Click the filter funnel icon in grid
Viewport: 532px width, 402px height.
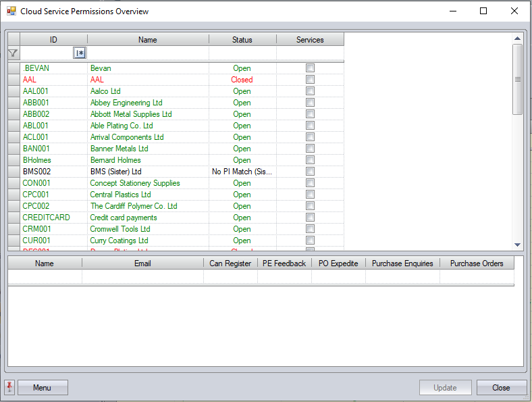click(13, 53)
